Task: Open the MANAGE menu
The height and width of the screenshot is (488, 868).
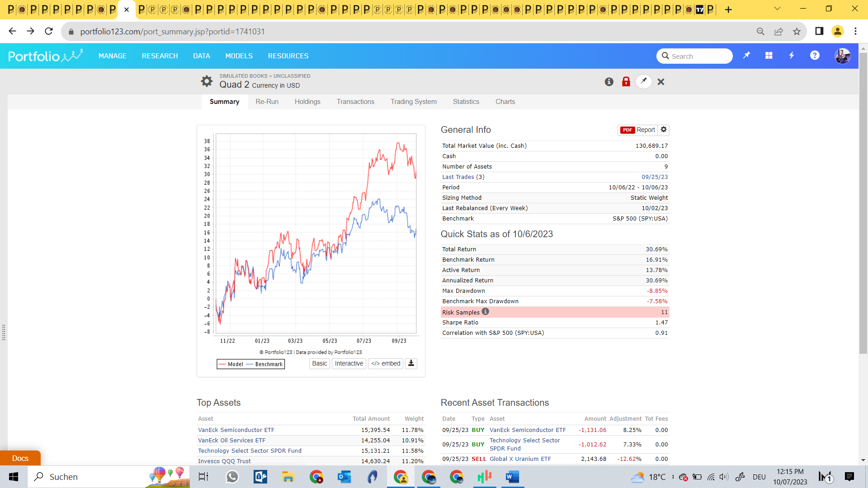Action: click(113, 56)
